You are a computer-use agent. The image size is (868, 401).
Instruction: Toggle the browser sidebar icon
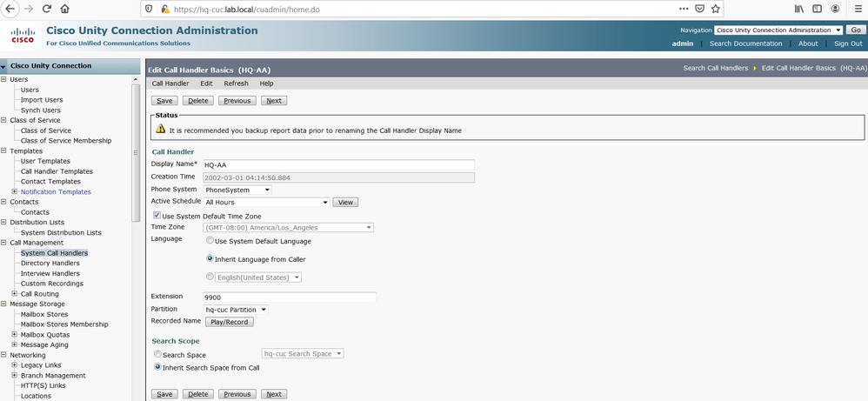(817, 9)
